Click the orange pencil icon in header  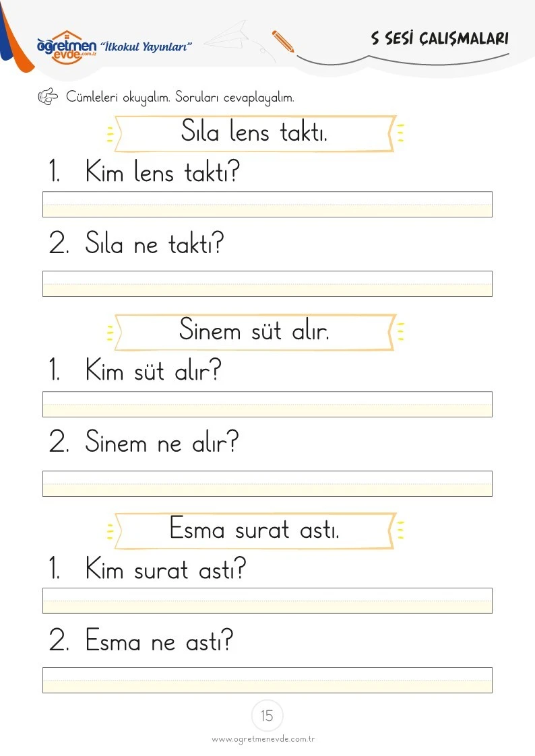pos(283,42)
